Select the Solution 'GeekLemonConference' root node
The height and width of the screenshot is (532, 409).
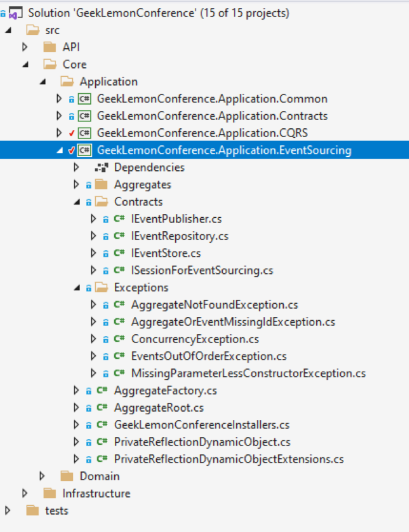click(159, 13)
